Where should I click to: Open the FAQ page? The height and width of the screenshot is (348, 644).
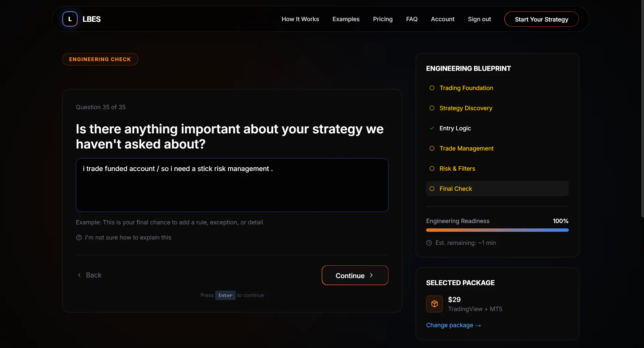[412, 19]
